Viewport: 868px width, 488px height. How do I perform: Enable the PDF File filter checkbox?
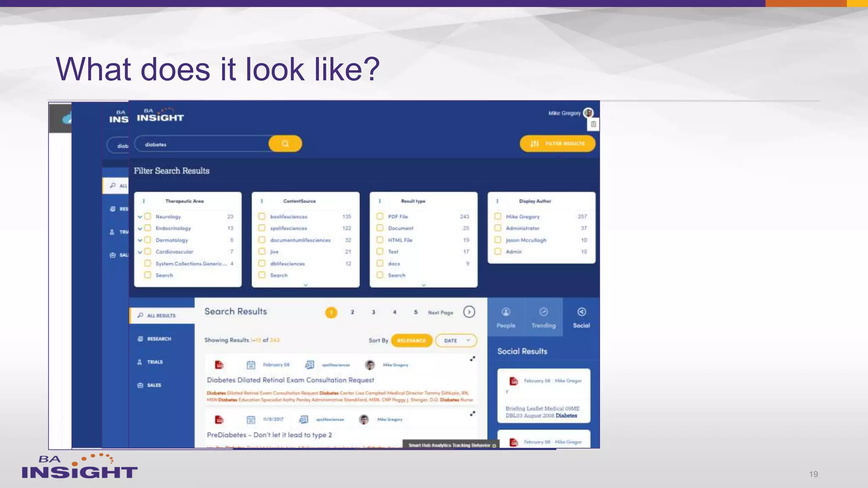pyautogui.click(x=380, y=216)
